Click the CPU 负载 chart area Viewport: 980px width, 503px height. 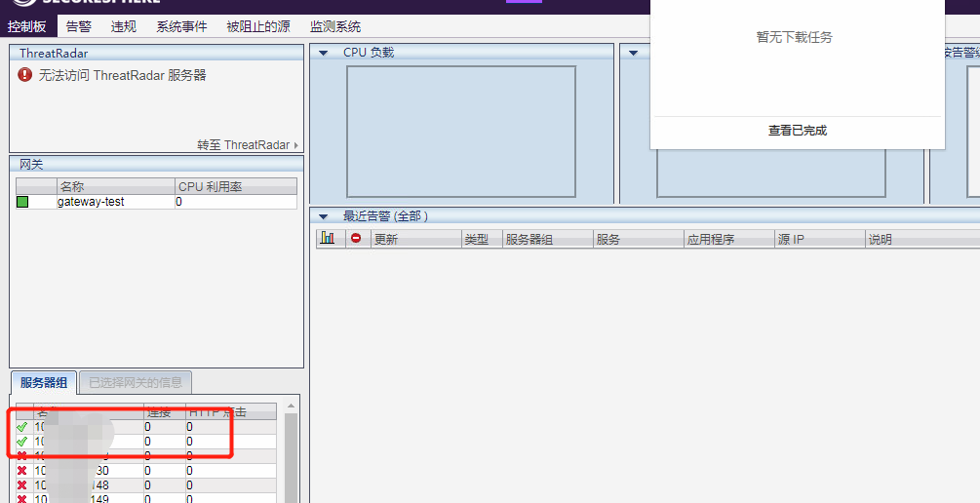461,132
